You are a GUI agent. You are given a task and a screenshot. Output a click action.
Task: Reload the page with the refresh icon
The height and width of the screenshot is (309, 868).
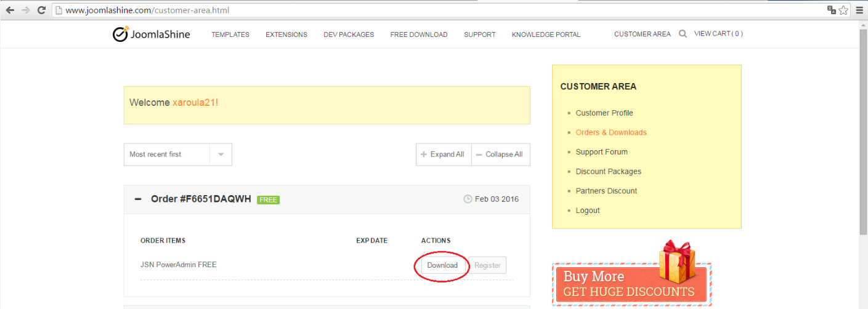point(42,10)
